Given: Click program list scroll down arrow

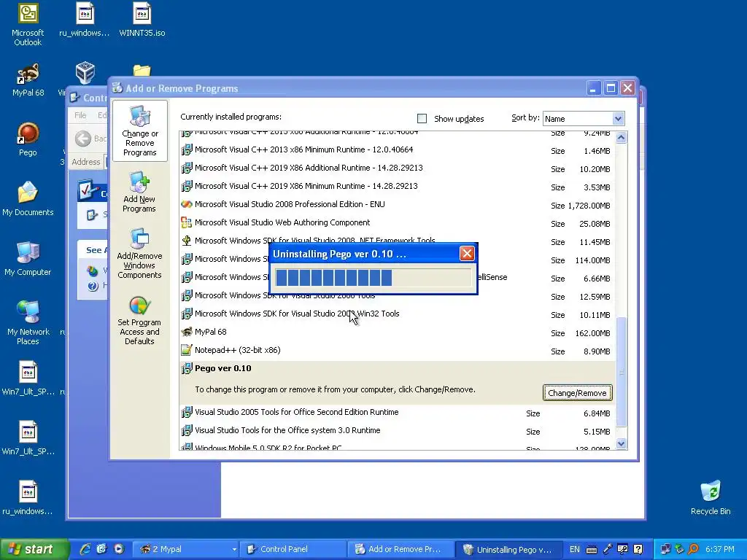Looking at the screenshot, I should [x=621, y=444].
